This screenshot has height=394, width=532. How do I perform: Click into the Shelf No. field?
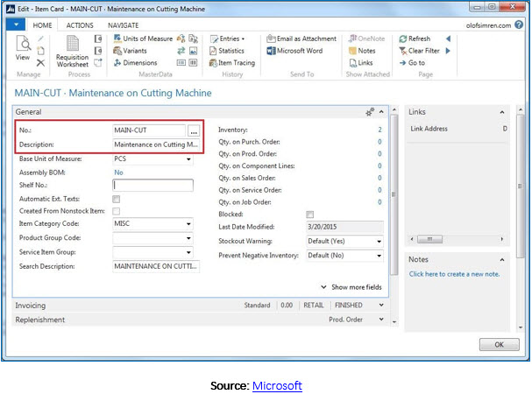pyautogui.click(x=153, y=185)
